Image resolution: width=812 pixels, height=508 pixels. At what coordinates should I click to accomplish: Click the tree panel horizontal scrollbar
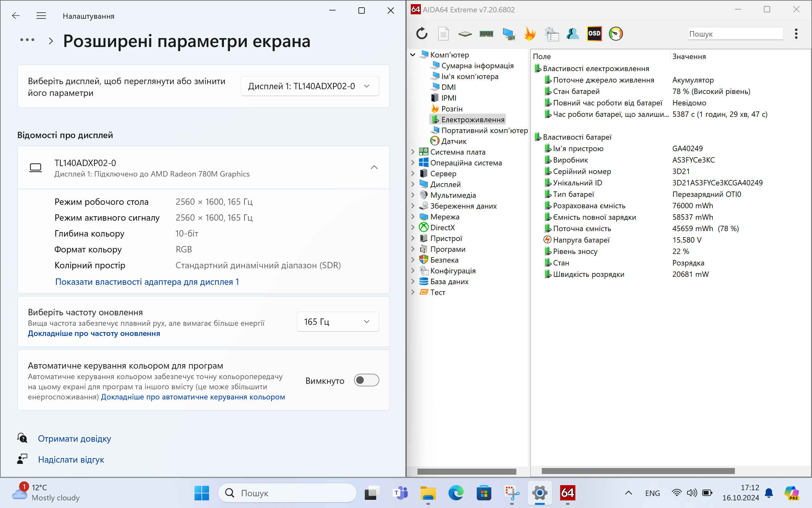[x=466, y=471]
